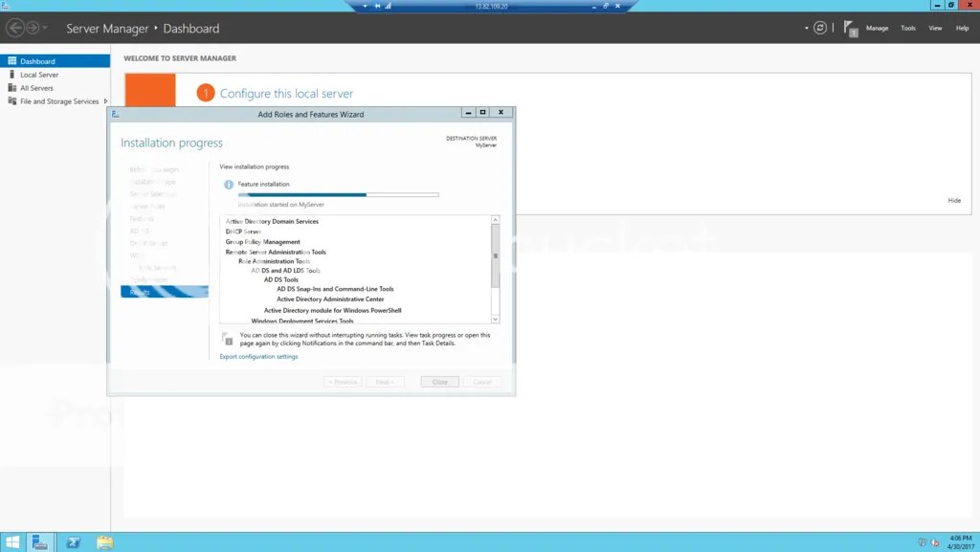
Task: Click the Back navigation arrow in Server Manager
Action: tap(15, 28)
